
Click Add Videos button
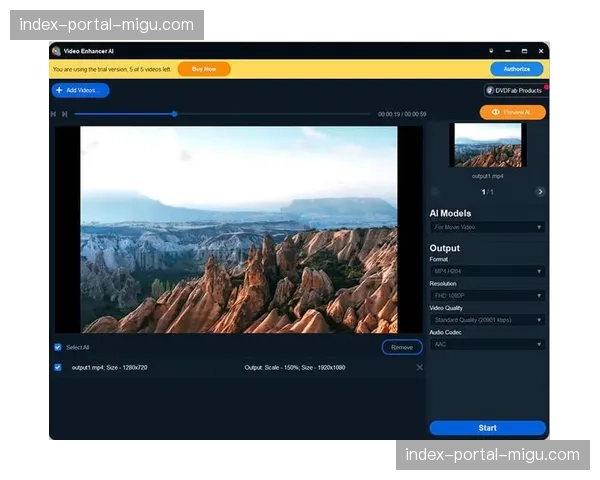(x=80, y=90)
